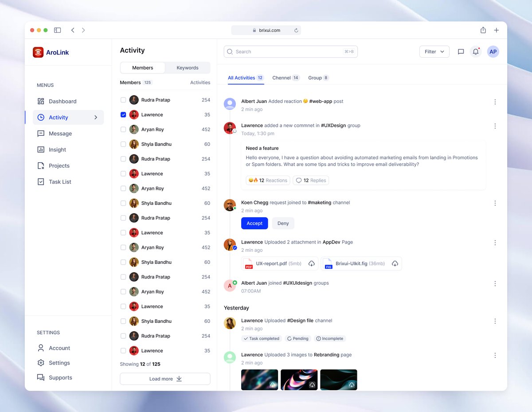Tick the first Rudra Pratap checkbox
This screenshot has height=412, width=532.
pyautogui.click(x=123, y=100)
